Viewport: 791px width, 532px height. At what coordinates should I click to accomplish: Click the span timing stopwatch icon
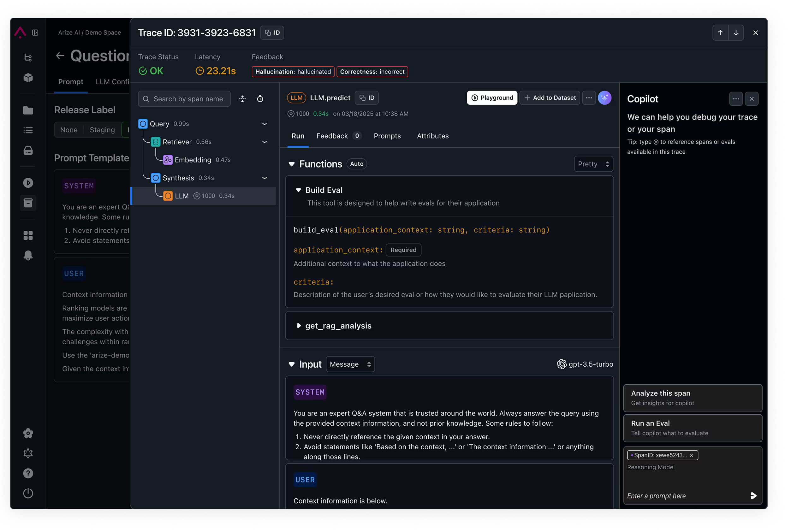click(x=260, y=99)
